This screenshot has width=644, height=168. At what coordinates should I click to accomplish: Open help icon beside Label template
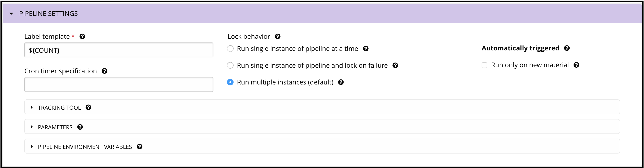click(x=82, y=36)
